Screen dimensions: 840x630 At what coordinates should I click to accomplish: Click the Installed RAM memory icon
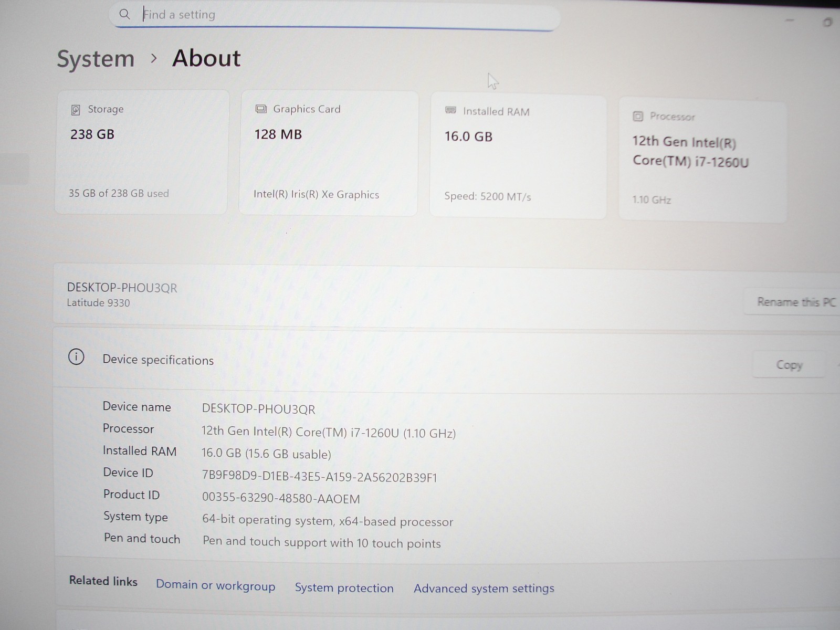[450, 110]
